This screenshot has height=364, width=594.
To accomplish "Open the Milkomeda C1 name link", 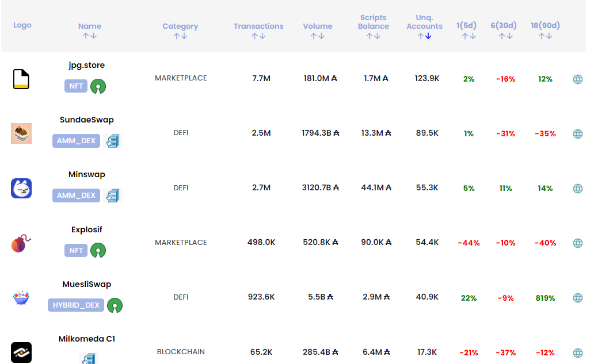I will point(87,339).
